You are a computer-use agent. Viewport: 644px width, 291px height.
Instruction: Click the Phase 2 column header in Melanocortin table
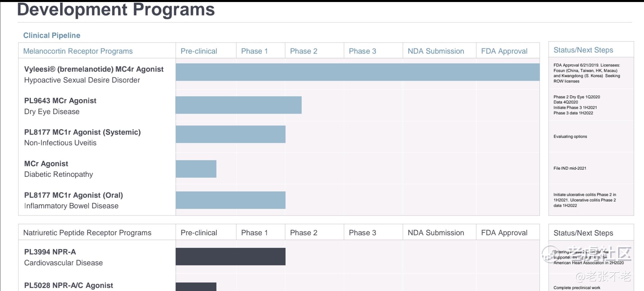pos(304,51)
